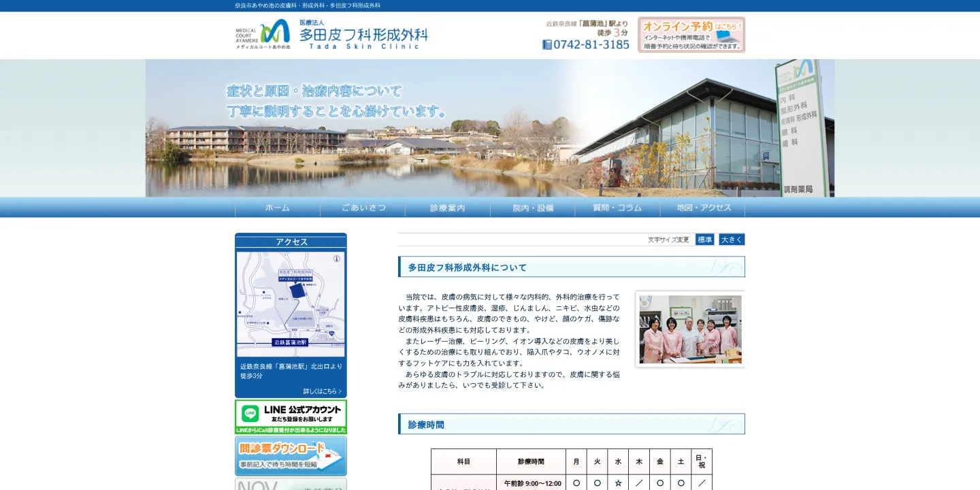Screen dimensions: 980x490
Task: Open the ごあいさつ menu item
Action: tap(363, 208)
